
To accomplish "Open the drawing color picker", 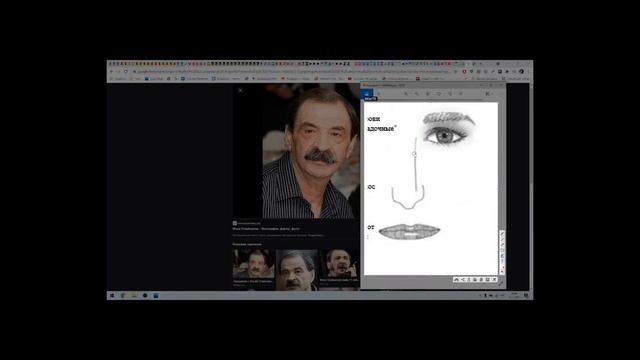I will [503, 267].
